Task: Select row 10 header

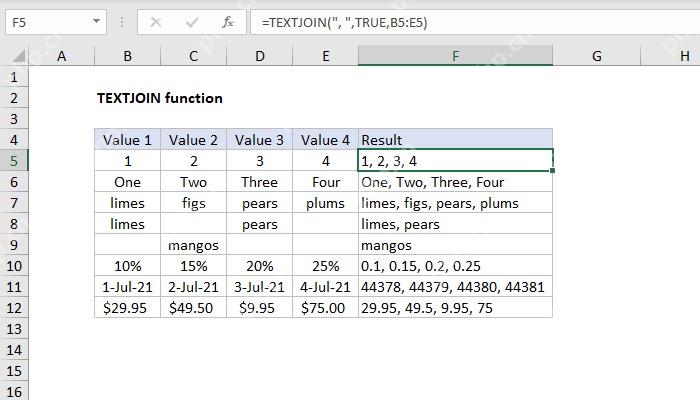Action: (x=14, y=266)
